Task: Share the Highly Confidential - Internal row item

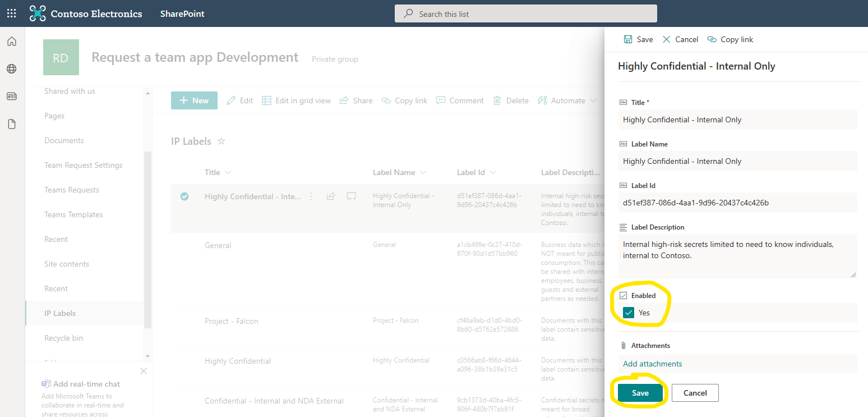Action: (331, 196)
